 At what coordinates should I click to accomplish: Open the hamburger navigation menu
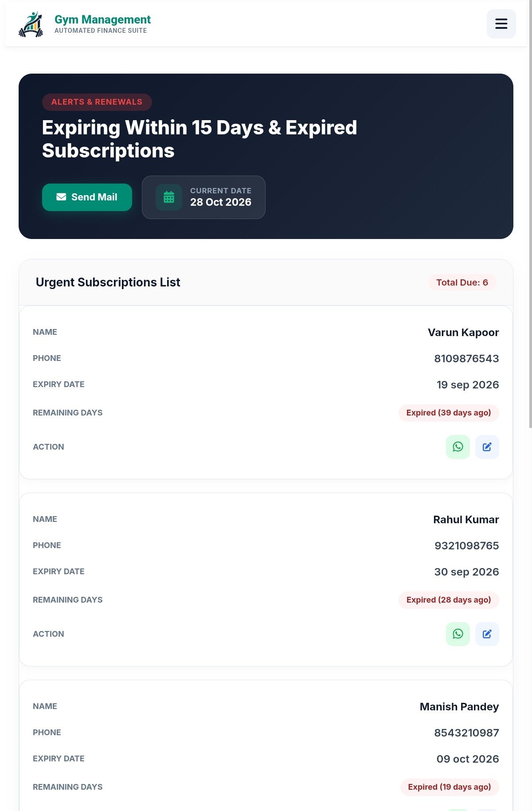[x=501, y=24]
